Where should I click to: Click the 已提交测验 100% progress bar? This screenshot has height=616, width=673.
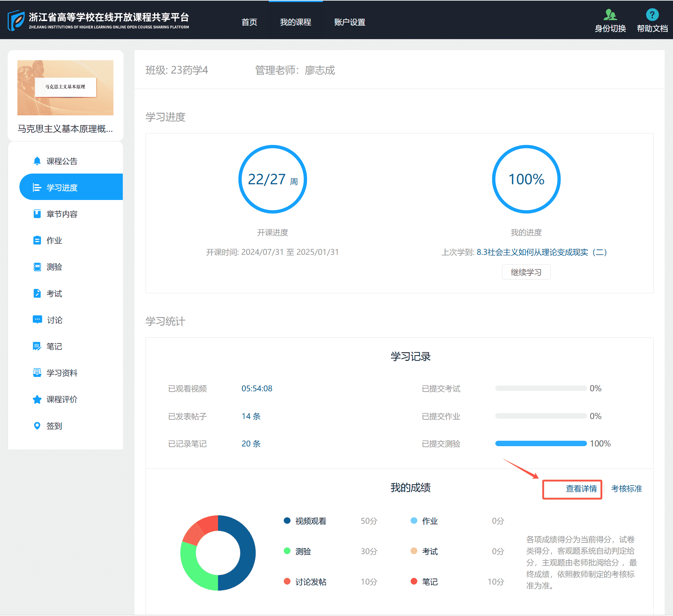pyautogui.click(x=541, y=443)
